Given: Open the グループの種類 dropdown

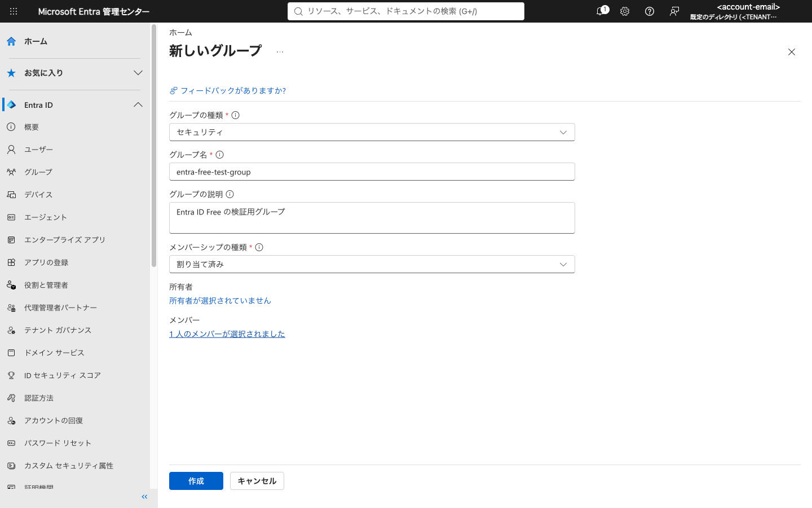Looking at the screenshot, I should point(372,132).
